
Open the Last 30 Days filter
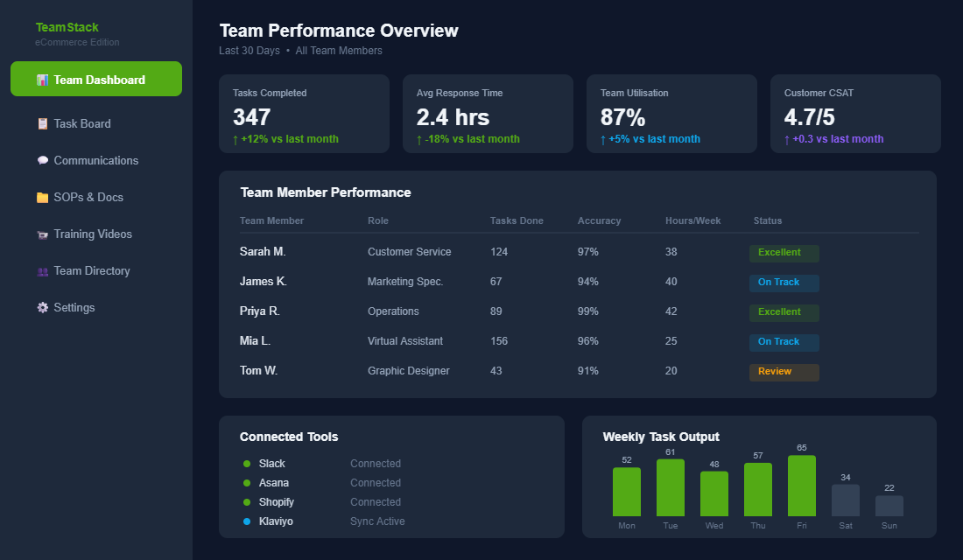[x=248, y=50]
